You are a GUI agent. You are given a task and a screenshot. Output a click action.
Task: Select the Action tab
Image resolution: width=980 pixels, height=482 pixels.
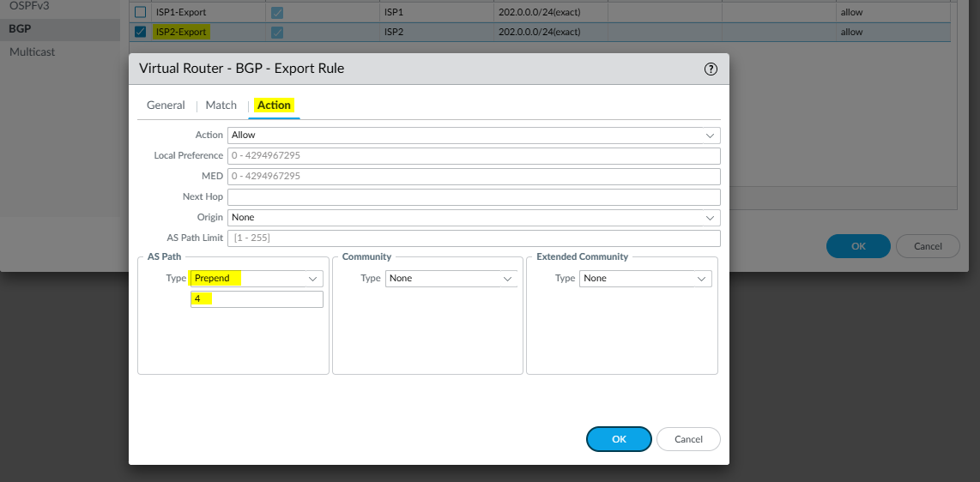point(274,105)
